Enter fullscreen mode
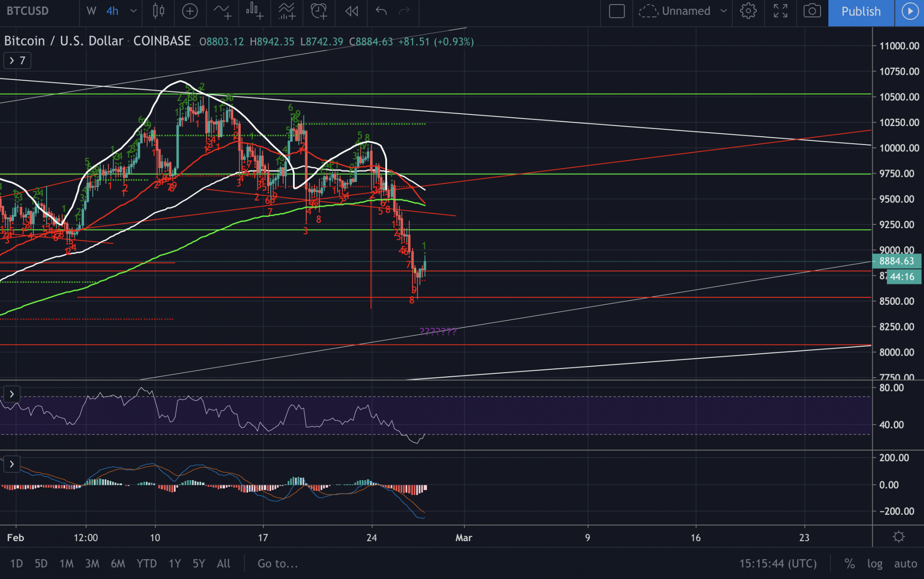Screen dimensions: 924x579 point(780,11)
